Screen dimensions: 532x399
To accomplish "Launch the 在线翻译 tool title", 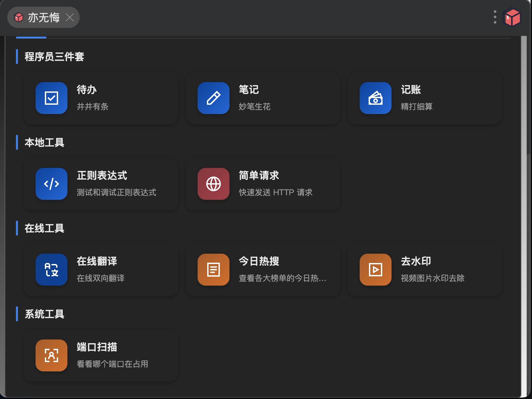I will pyautogui.click(x=97, y=261).
